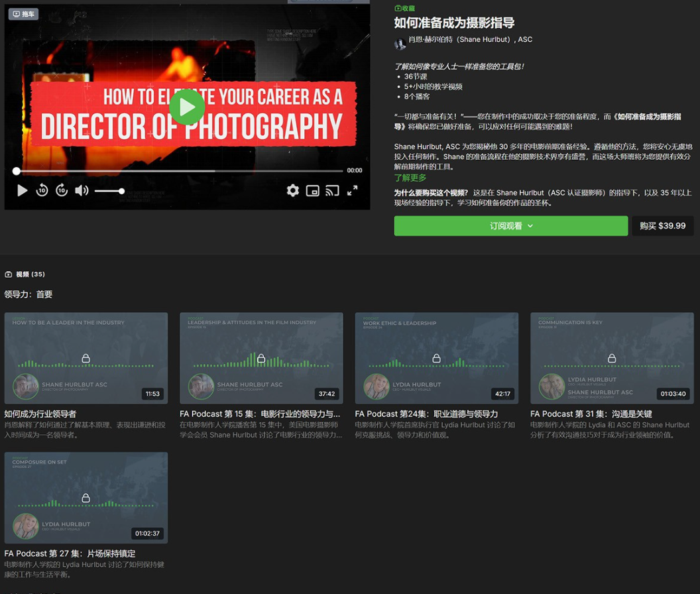The height and width of the screenshot is (594, 700).
Task: Open the 订阅观看 subscribe dropdown
Action: [x=510, y=226]
